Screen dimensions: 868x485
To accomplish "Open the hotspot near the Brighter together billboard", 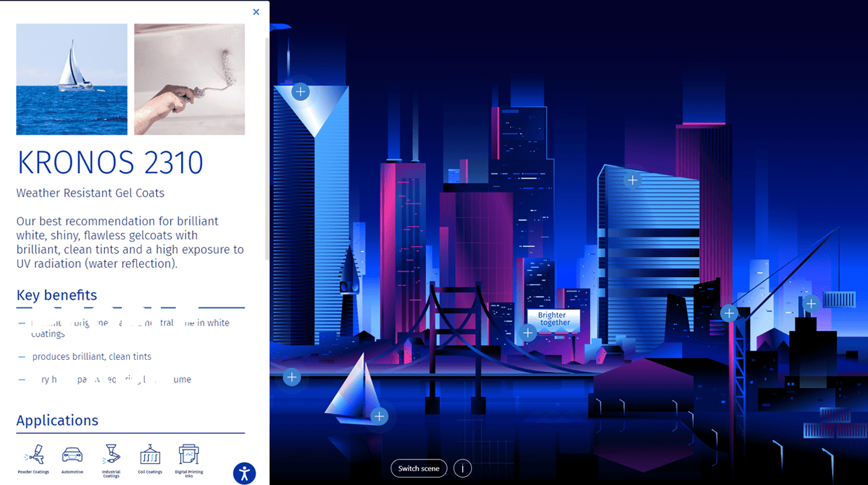I will pyautogui.click(x=528, y=332).
